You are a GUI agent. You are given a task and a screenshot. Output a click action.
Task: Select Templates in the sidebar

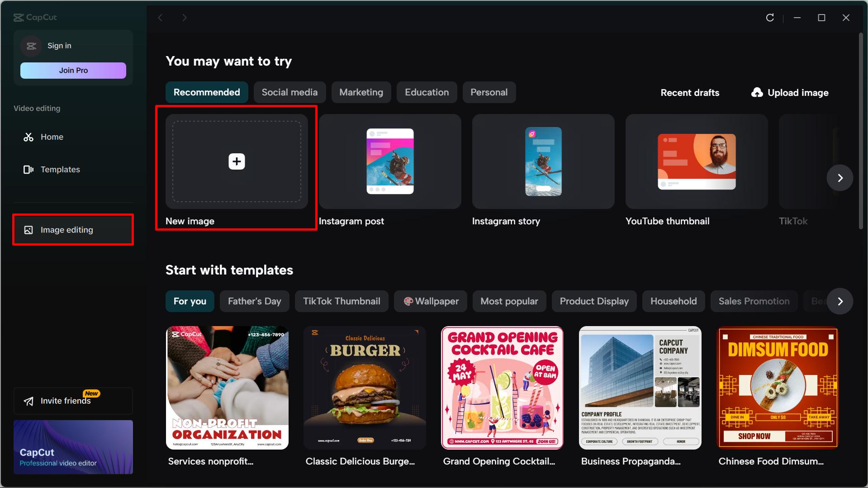tap(60, 169)
